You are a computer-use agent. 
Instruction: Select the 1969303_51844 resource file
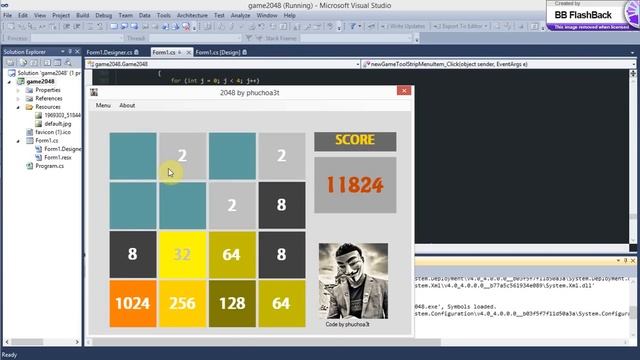pyautogui.click(x=62, y=115)
